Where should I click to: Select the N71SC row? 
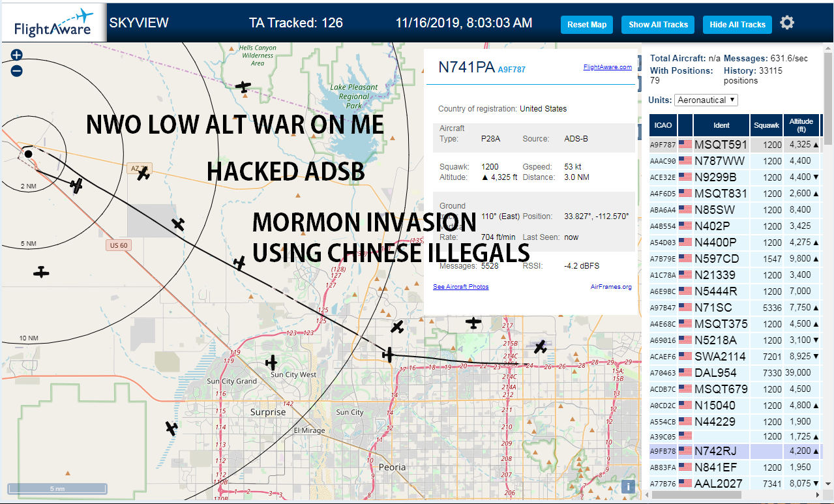click(x=736, y=308)
